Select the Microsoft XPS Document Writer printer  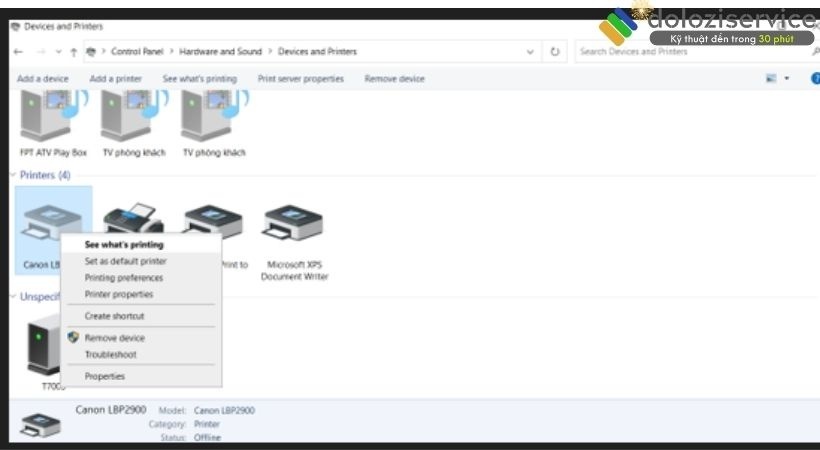pos(294,222)
